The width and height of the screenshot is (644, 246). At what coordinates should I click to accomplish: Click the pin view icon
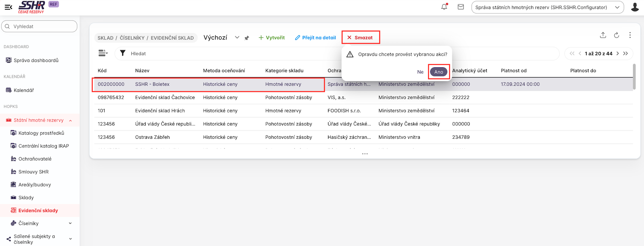[x=247, y=38]
